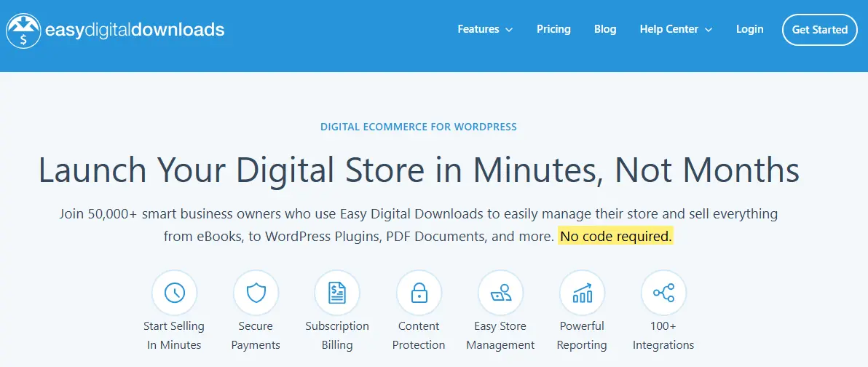
Task: Select the 100+ Integrations label
Action: (x=663, y=336)
